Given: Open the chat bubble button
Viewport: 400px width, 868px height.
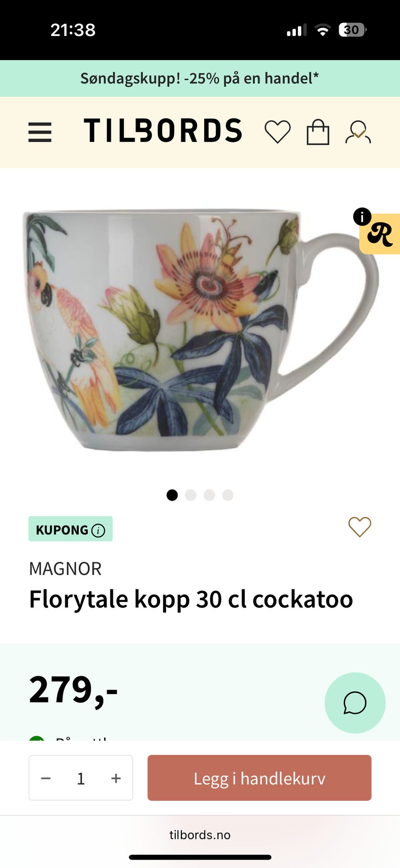Looking at the screenshot, I should (x=355, y=703).
